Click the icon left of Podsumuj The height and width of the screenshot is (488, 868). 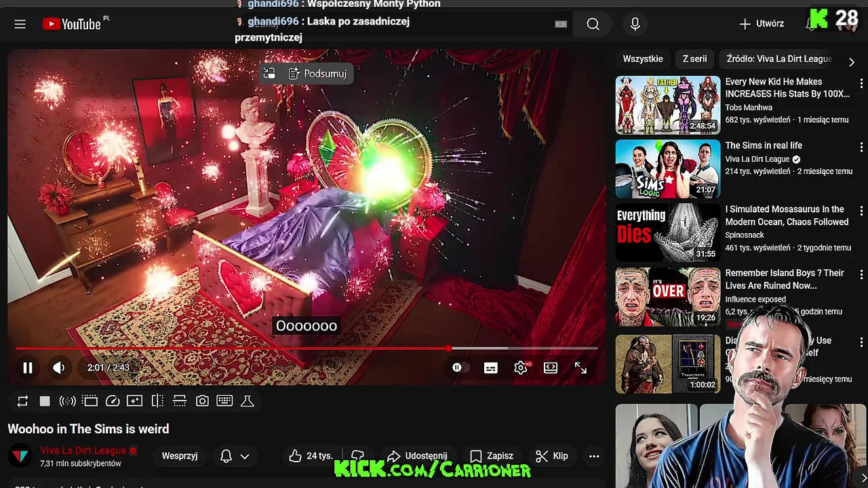(x=269, y=73)
